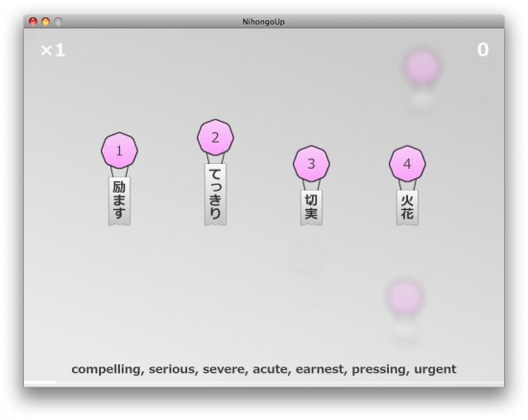Pop the pink balloon numbered 2
528x420 pixels.
point(215,137)
